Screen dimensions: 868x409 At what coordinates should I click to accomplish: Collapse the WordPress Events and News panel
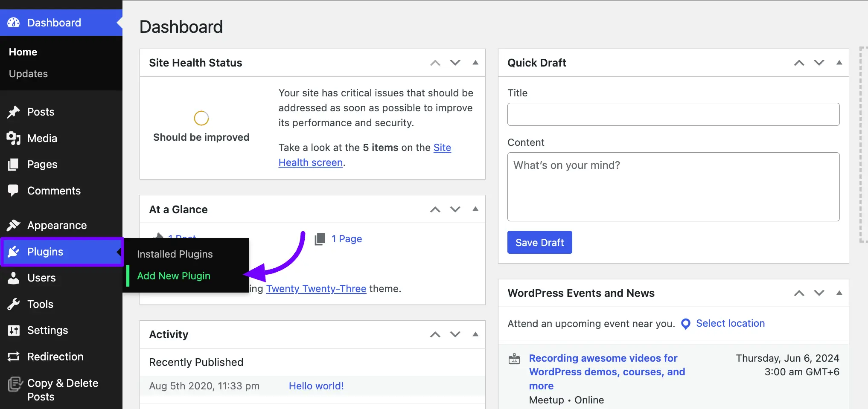839,293
